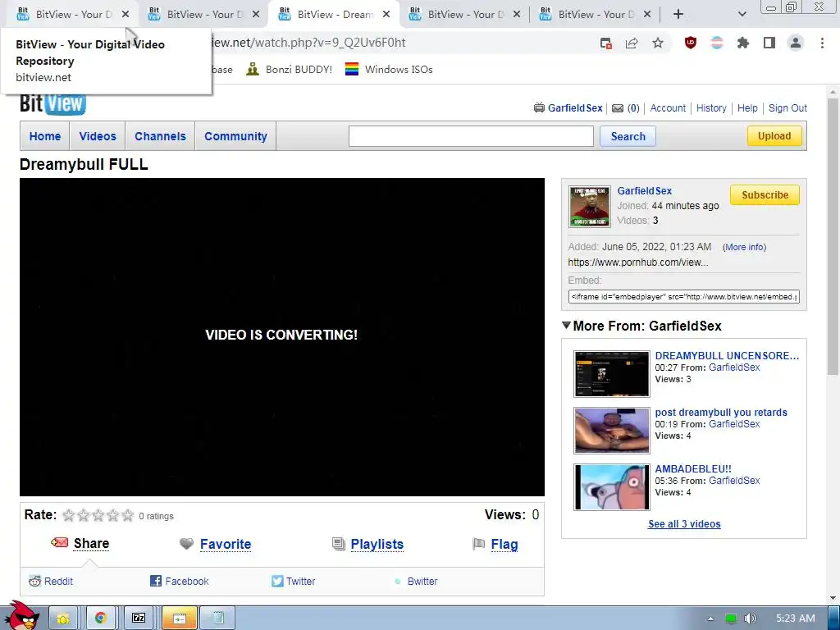Viewport: 840px width, 630px height.
Task: Open the Videos navigation tab
Action: [98, 136]
